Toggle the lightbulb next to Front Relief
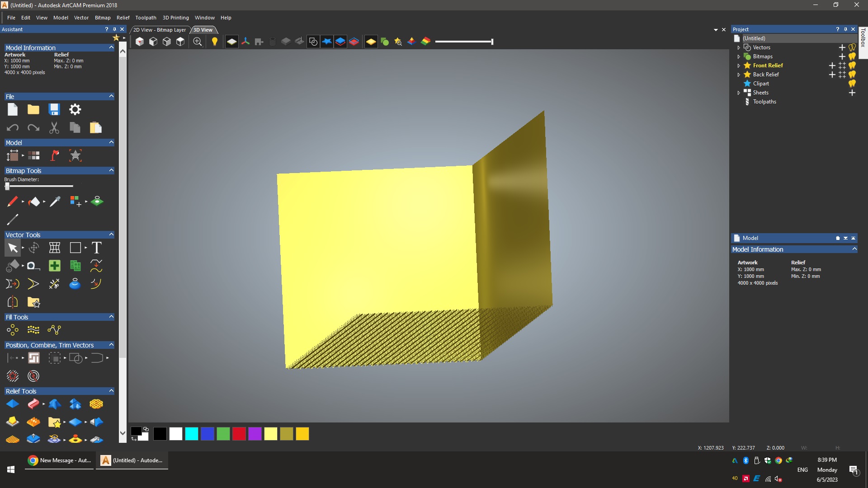This screenshot has width=868, height=488. [852, 66]
